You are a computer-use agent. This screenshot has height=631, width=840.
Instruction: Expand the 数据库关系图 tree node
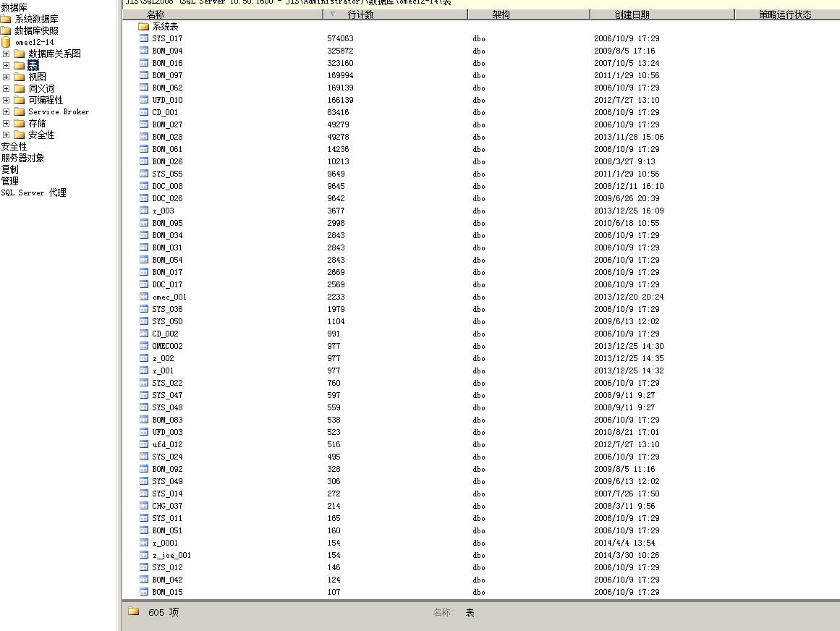coord(6,54)
